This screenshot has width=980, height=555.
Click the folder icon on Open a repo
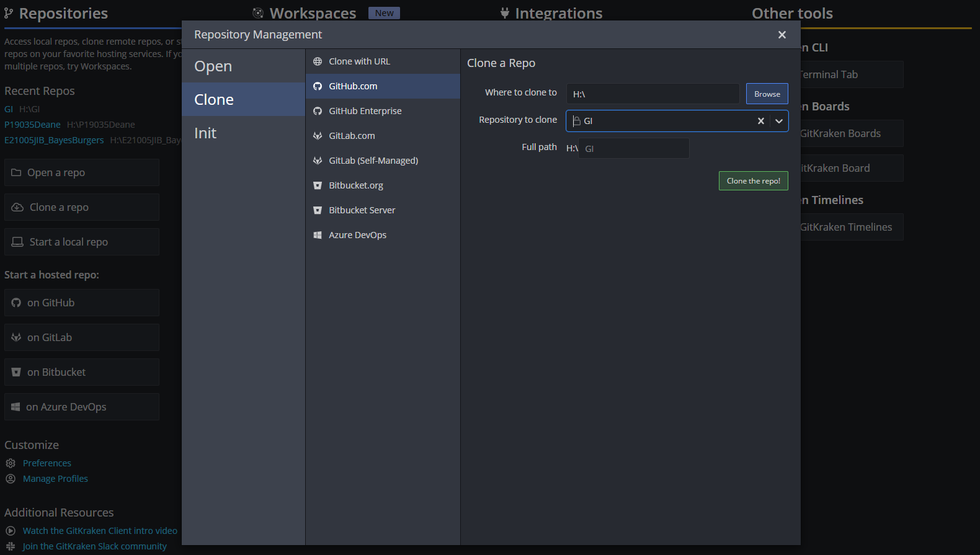16,172
